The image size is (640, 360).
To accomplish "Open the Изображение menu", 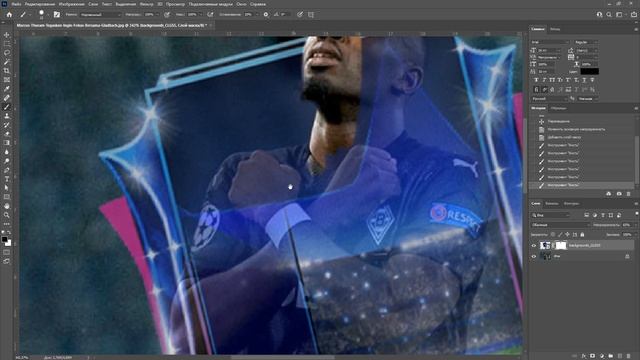I will pos(71,4).
